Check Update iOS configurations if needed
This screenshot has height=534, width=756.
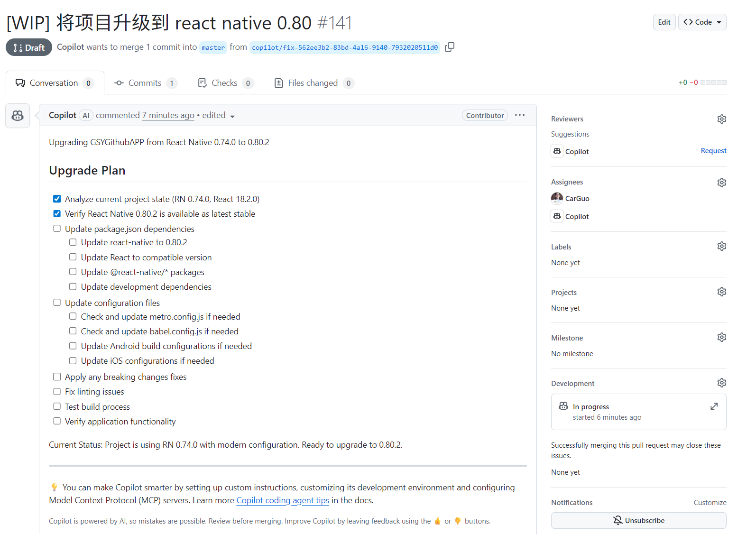tap(73, 360)
